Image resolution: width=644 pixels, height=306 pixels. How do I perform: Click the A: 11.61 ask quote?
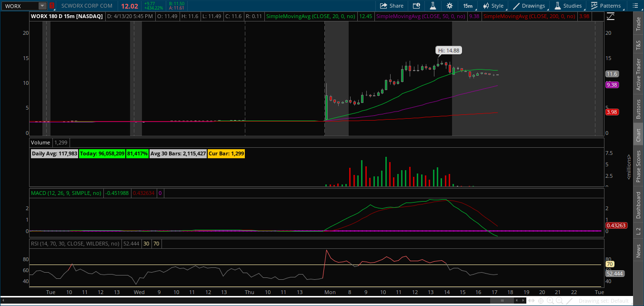(177, 8)
